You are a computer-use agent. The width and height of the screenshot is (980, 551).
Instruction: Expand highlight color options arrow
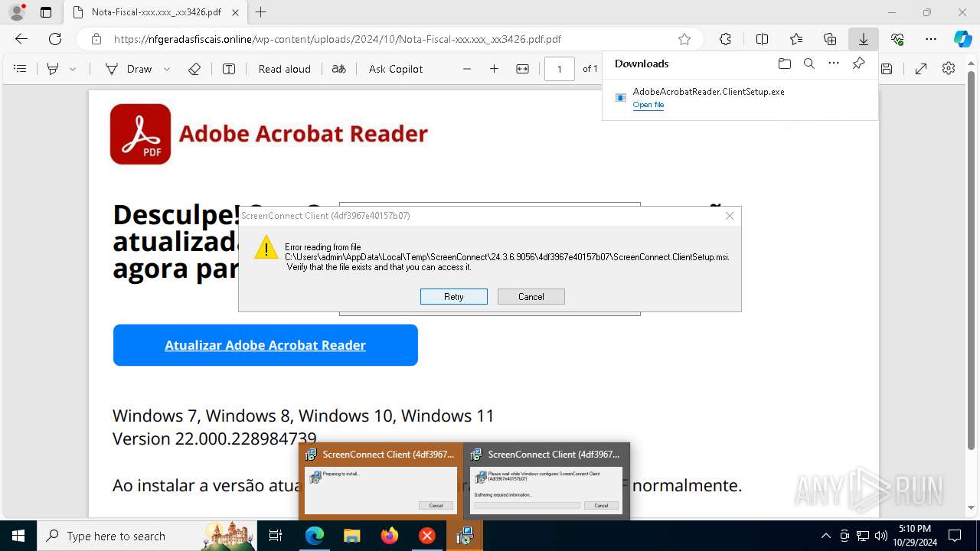(x=73, y=69)
